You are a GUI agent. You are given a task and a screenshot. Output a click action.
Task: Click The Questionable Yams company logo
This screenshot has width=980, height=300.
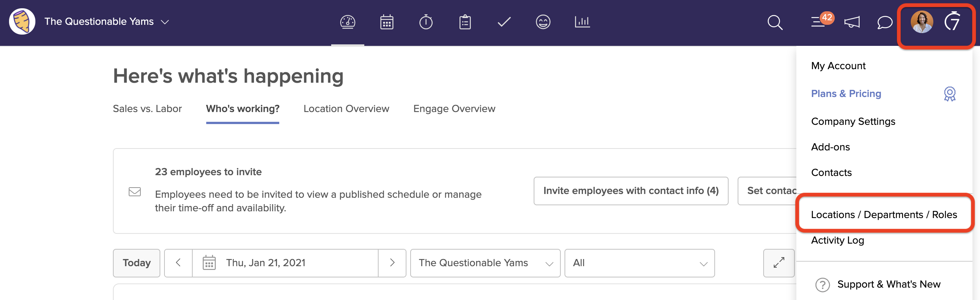[22, 22]
